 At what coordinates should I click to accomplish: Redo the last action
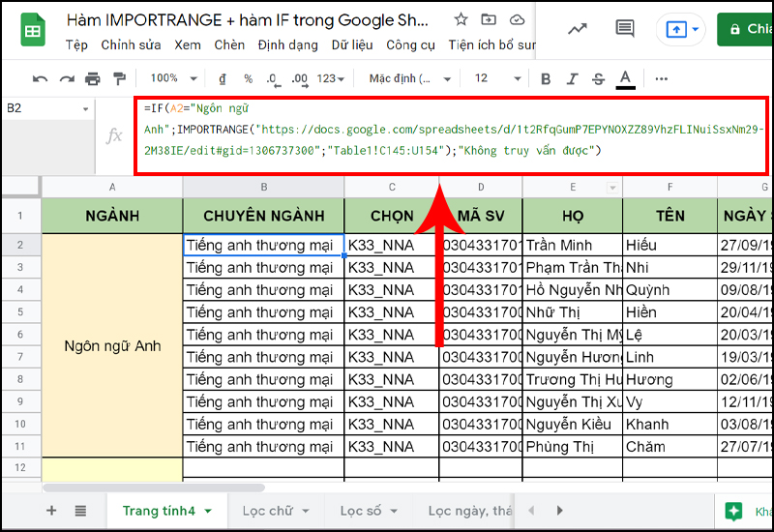coord(67,78)
